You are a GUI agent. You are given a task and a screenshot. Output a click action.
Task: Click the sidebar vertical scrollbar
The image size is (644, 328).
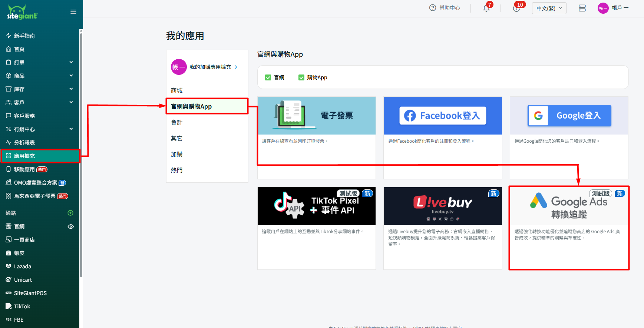click(x=81, y=148)
